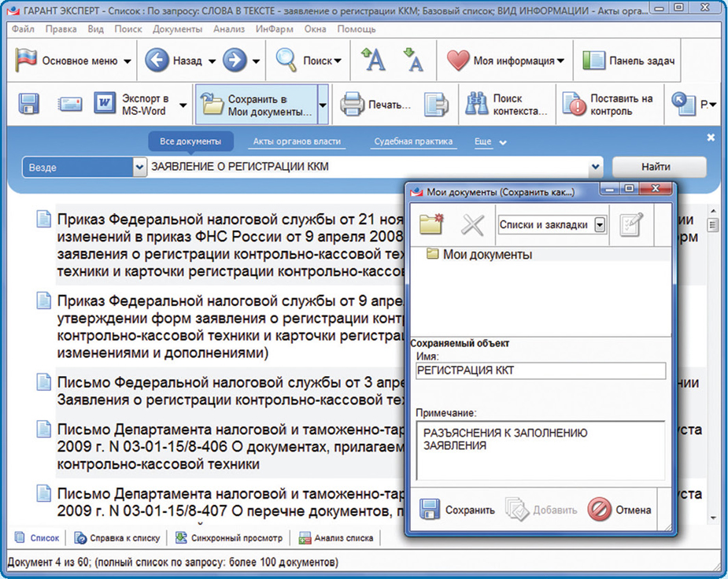Click the send by email envelope icon
The width and height of the screenshot is (728, 579).
70,104
